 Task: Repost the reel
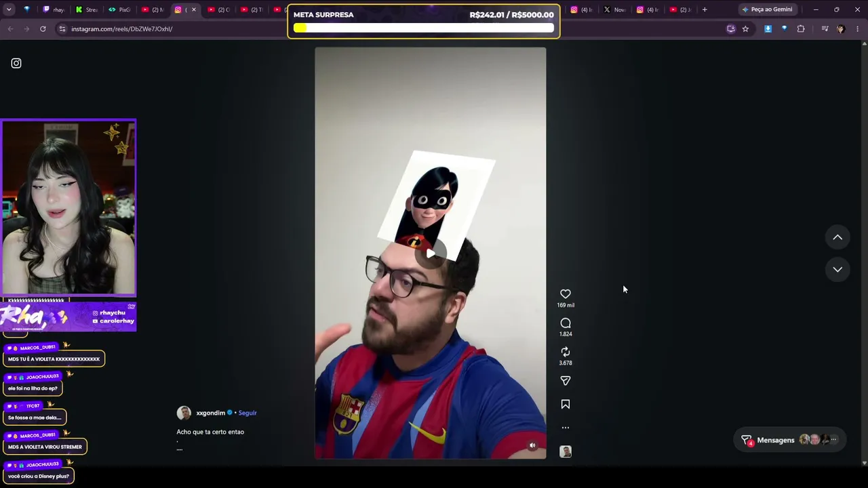tap(566, 352)
